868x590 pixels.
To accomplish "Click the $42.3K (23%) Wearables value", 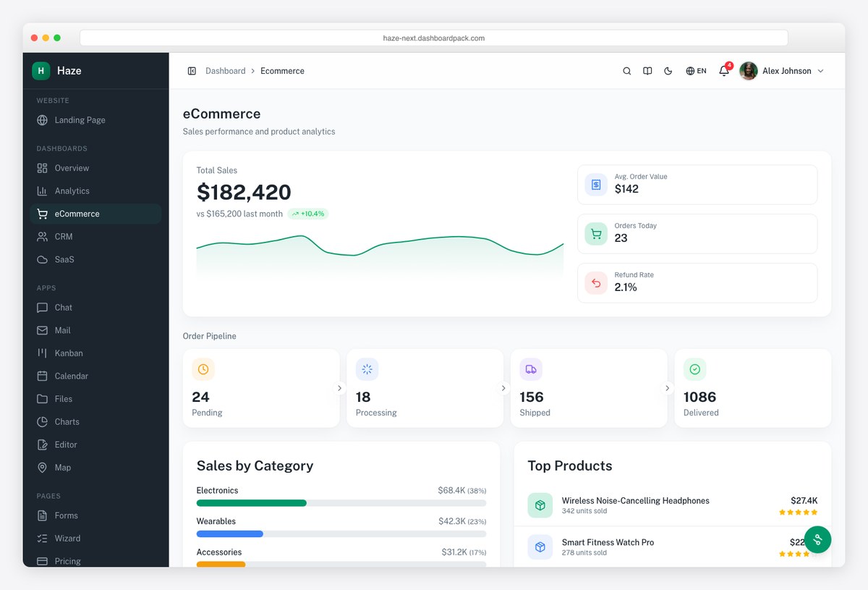I will 462,521.
